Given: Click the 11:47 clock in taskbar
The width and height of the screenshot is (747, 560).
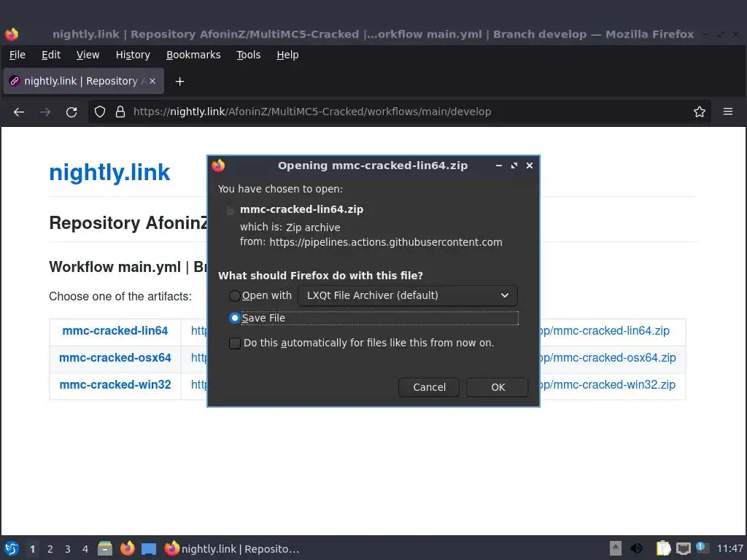Looking at the screenshot, I should pyautogui.click(x=729, y=549).
